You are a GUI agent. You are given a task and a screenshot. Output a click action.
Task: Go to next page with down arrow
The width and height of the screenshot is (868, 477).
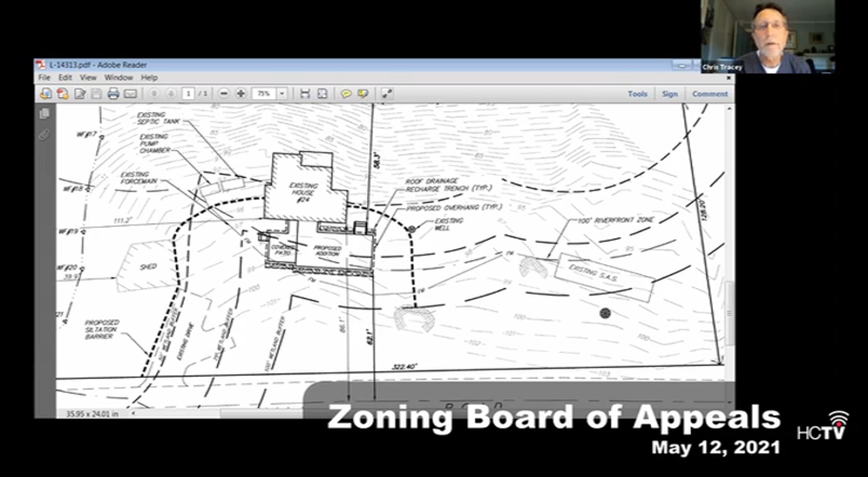[x=171, y=94]
